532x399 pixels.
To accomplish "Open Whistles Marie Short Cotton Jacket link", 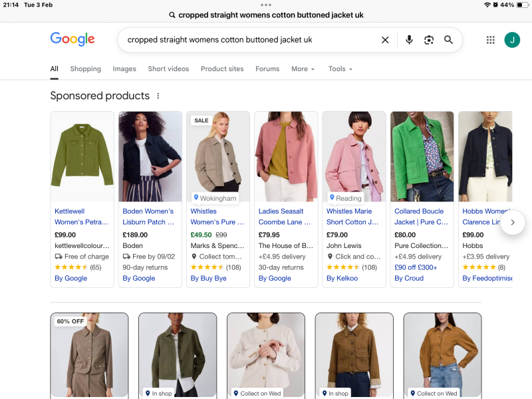I will pyautogui.click(x=352, y=217).
